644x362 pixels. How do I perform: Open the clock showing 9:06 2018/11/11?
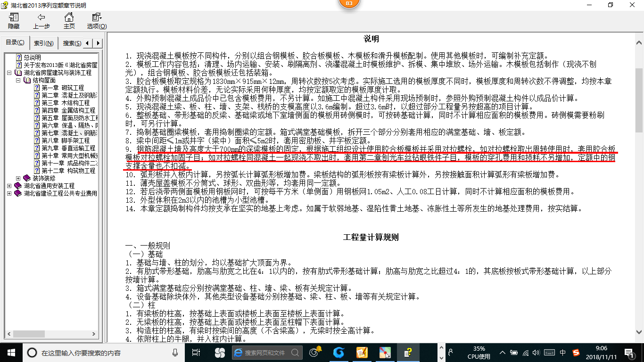[x=601, y=352]
